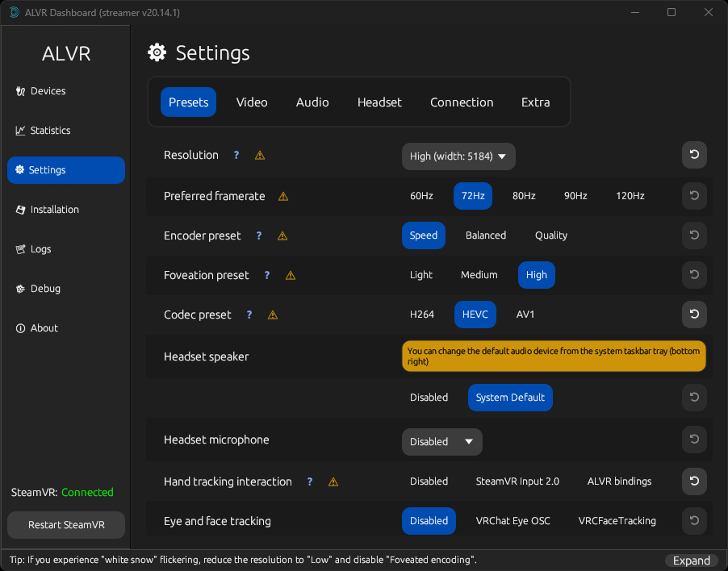Switch to the Audio settings tab
This screenshot has height=571, width=728.
click(x=312, y=102)
